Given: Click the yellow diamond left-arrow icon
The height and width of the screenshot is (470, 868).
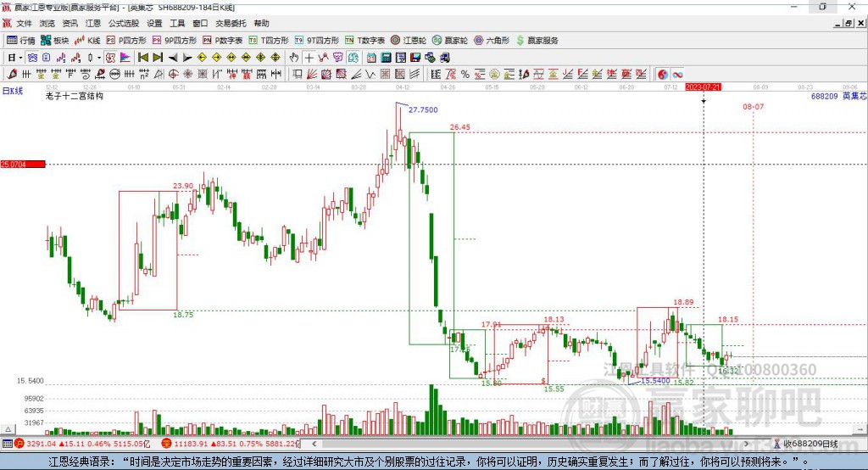Looking at the screenshot, I should pyautogui.click(x=202, y=58).
